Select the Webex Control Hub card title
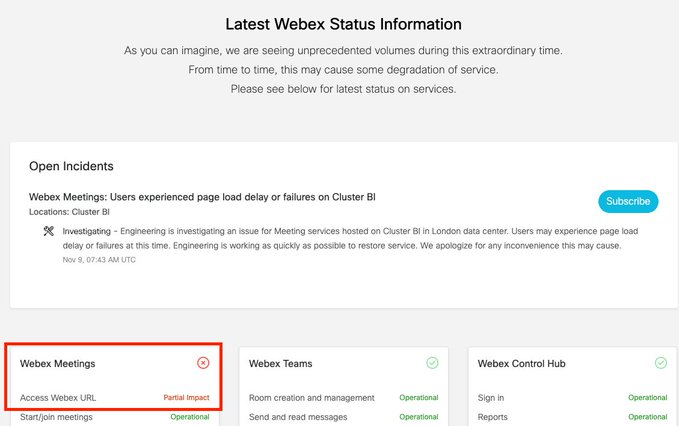 [521, 364]
